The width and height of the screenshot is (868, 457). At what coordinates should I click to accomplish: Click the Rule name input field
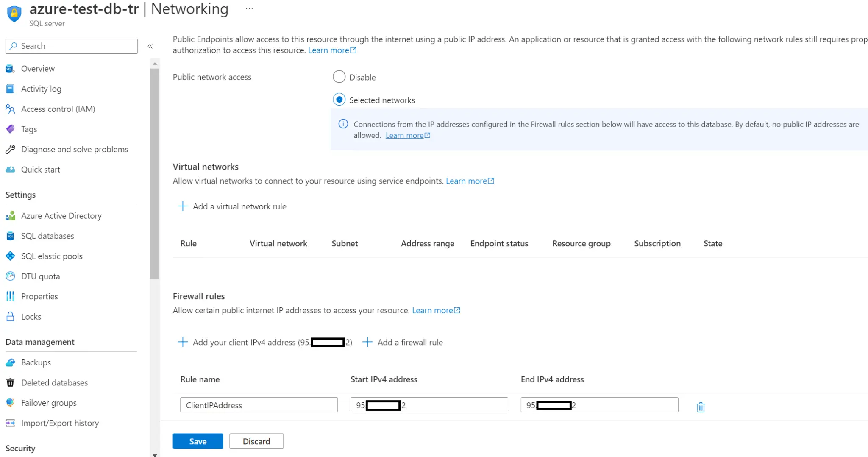coord(259,405)
